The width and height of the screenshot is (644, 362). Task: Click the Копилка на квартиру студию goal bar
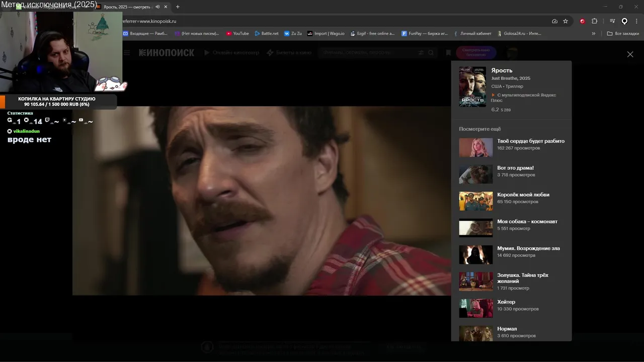click(58, 102)
